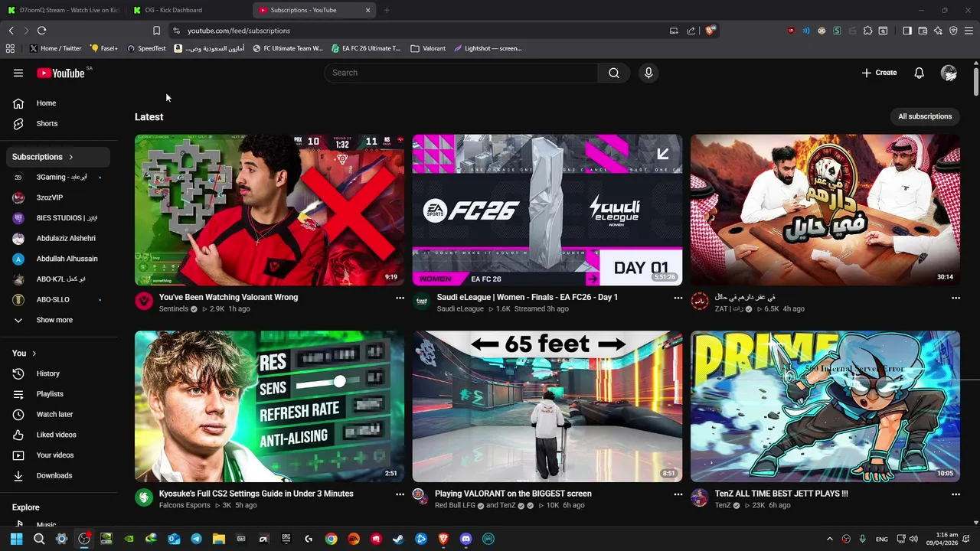Open the Sentinels channel name link

coord(174,309)
